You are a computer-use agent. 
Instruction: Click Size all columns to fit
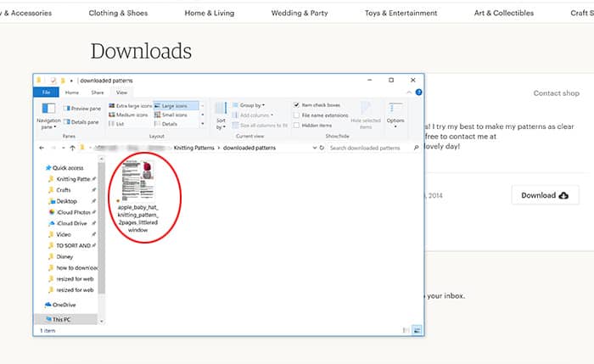tap(260, 125)
